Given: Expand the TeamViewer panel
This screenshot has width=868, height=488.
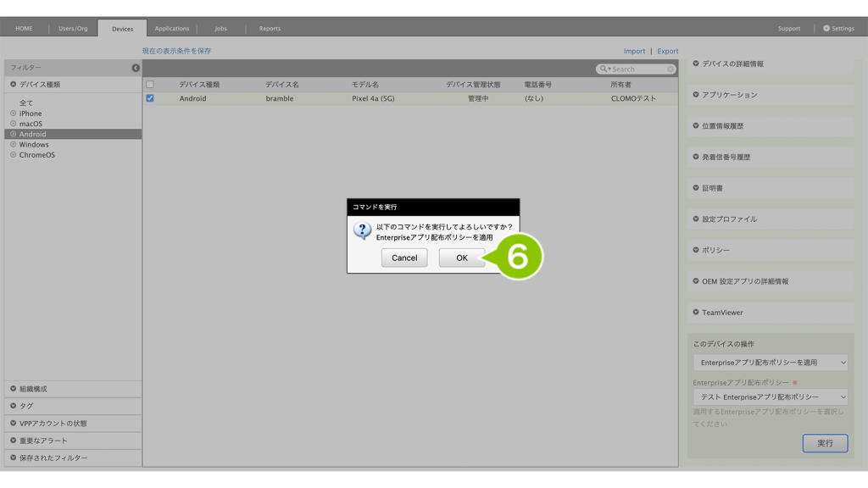Looking at the screenshot, I should [771, 313].
